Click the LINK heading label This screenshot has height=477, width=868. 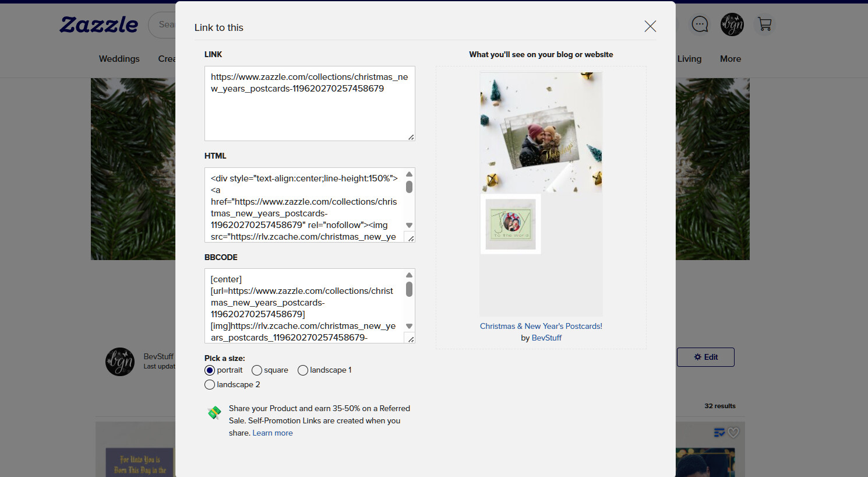click(213, 54)
